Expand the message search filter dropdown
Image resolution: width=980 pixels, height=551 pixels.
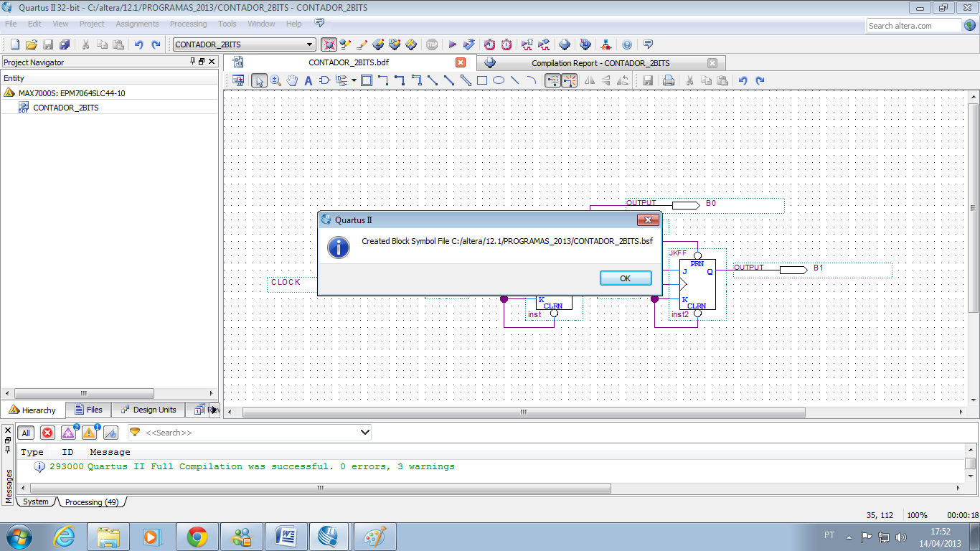coord(364,433)
